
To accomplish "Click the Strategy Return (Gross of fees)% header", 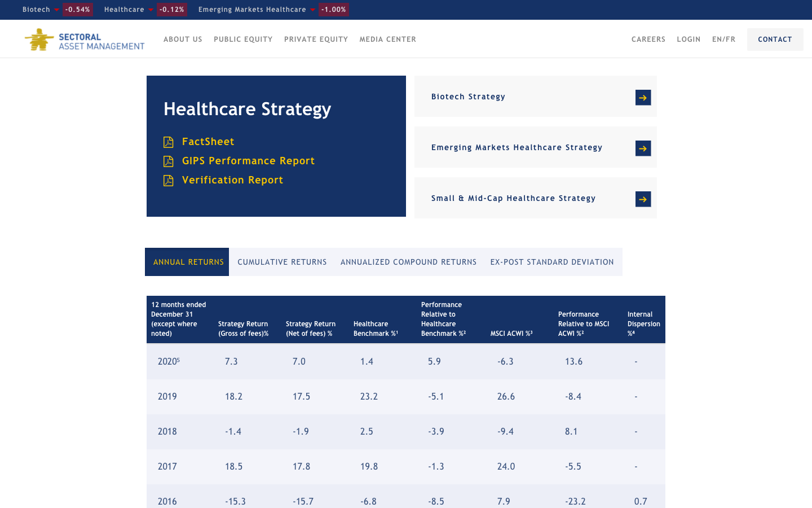I will 243,329.
